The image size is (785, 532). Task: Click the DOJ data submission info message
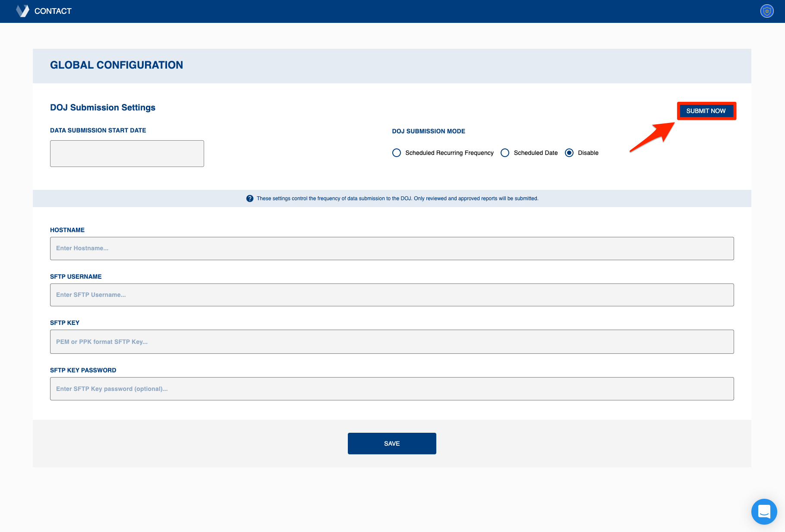[397, 198]
